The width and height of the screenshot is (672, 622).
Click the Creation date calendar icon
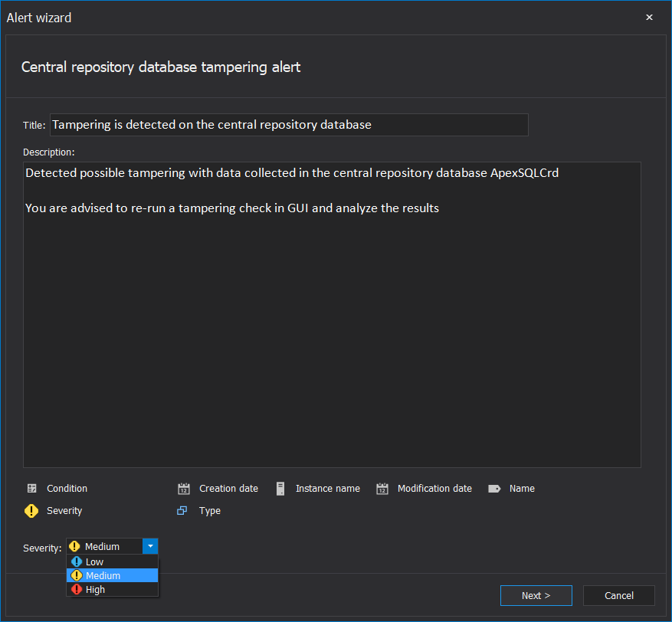[x=184, y=489]
